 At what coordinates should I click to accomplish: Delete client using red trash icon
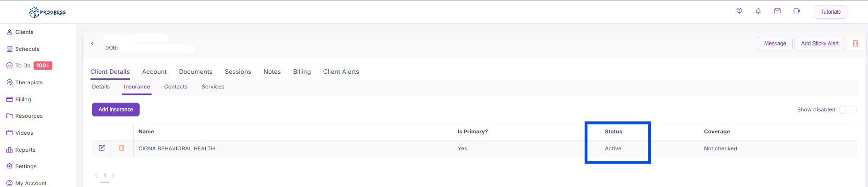pyautogui.click(x=855, y=44)
